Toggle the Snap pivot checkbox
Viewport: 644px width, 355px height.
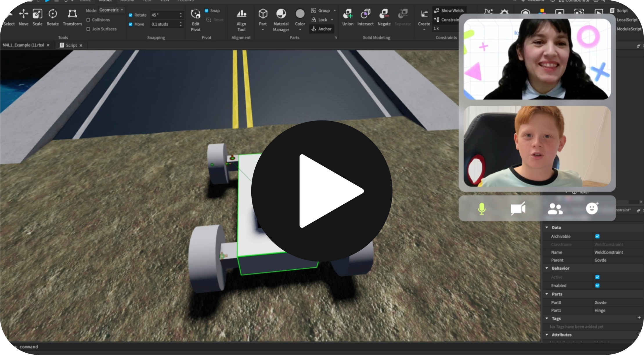pyautogui.click(x=207, y=11)
